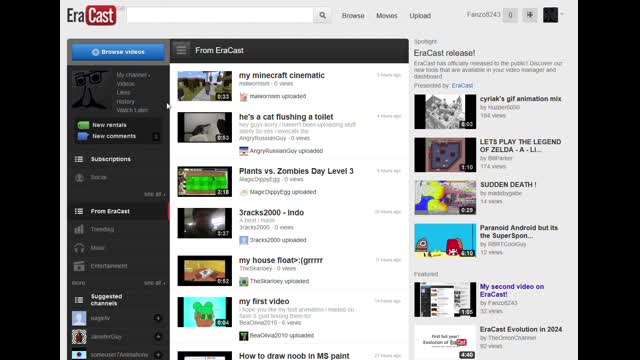Click the Music headphones icon
Image resolution: width=640 pixels, height=360 pixels.
(x=79, y=248)
